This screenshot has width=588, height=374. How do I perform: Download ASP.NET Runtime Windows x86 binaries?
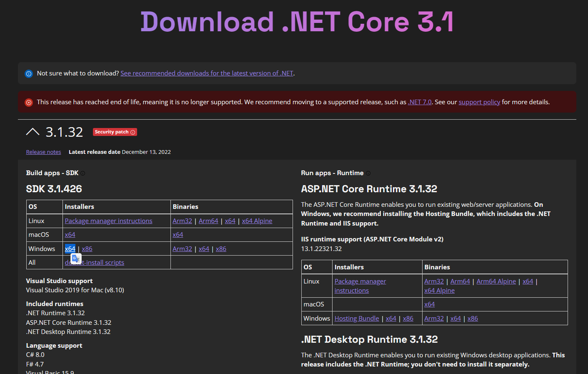(x=473, y=319)
